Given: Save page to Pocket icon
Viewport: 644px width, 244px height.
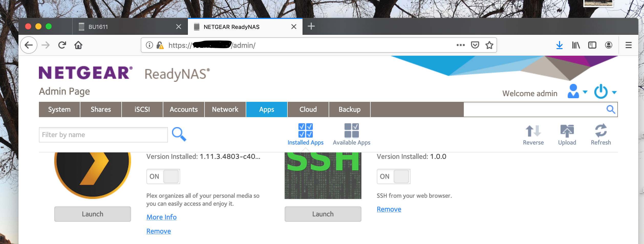Looking at the screenshot, I should pyautogui.click(x=475, y=45).
